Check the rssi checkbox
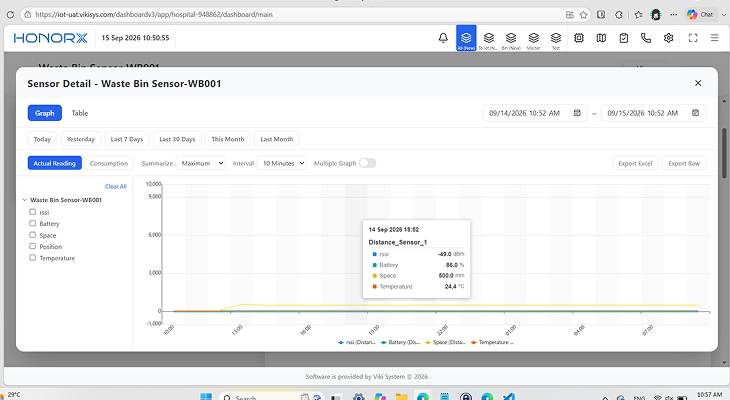The image size is (730, 400). (x=33, y=212)
